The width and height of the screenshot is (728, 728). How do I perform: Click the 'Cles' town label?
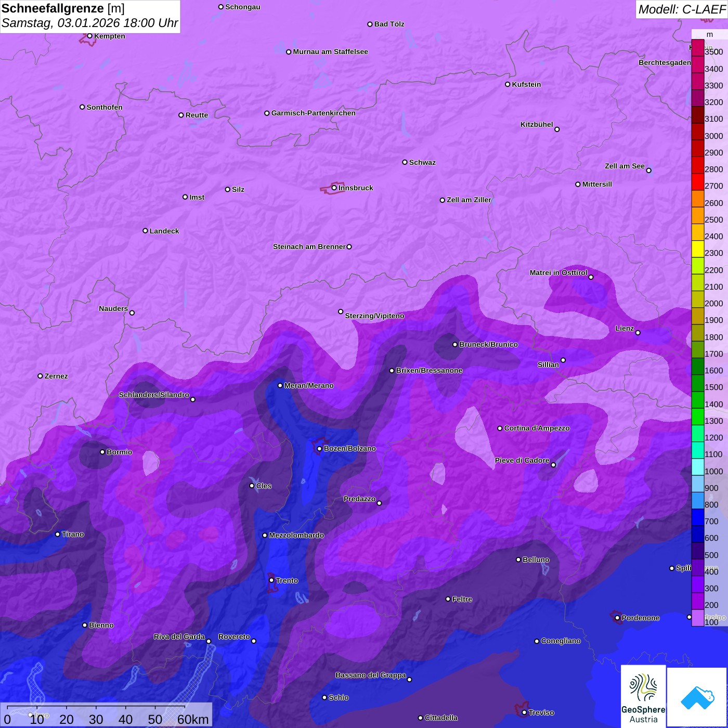pos(264,486)
